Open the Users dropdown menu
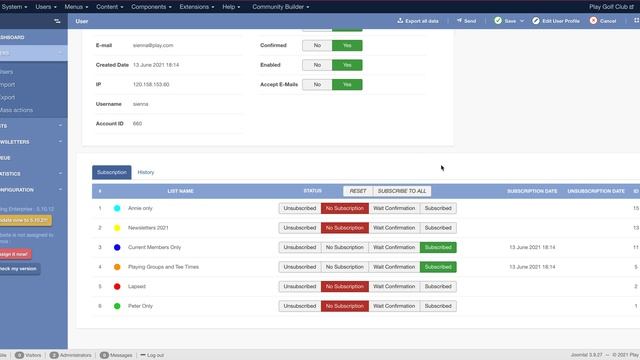The image size is (640, 360). pyautogui.click(x=46, y=7)
